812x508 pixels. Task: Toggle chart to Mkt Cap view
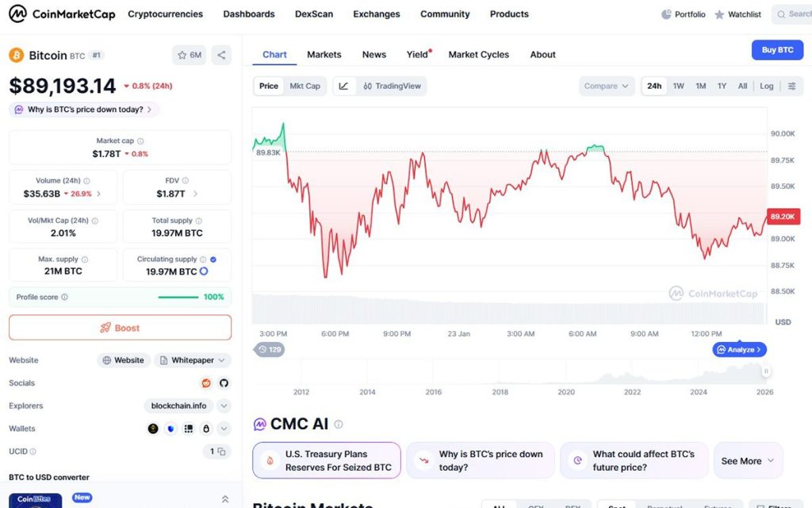click(304, 87)
